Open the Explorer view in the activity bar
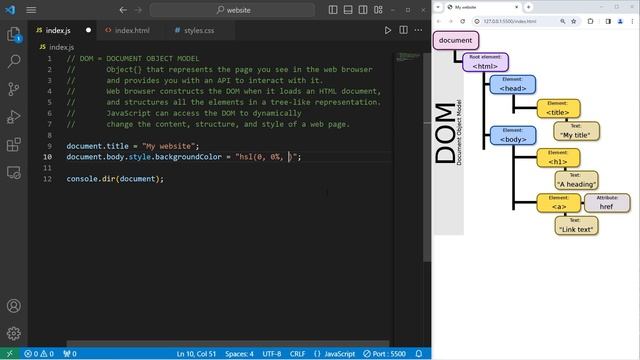The height and width of the screenshot is (360, 640). coord(14,34)
